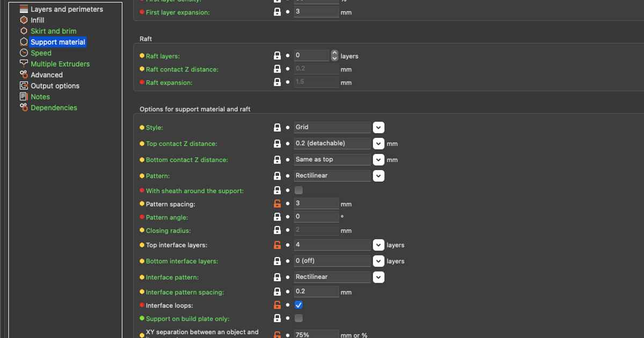Enable Support on build plate only
Image resolution: width=644 pixels, height=338 pixels.
[x=299, y=318]
